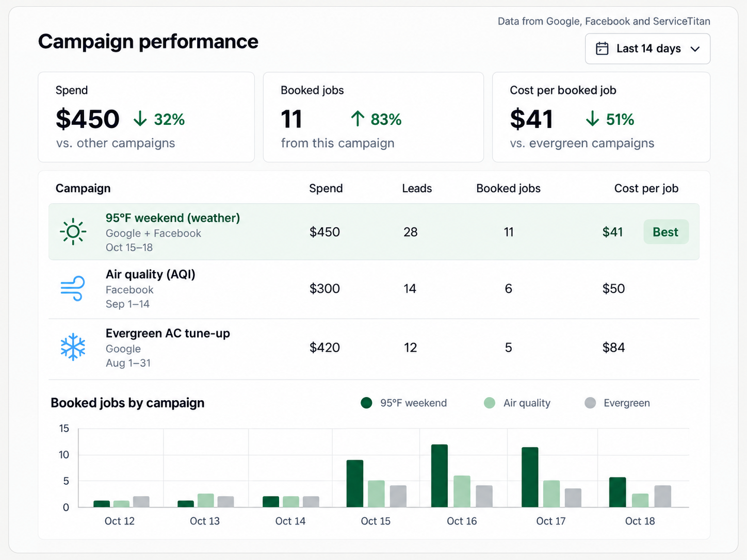Screen dimensions: 747x560
Task: Click the Sep 1–14 date text
Action: (x=127, y=304)
